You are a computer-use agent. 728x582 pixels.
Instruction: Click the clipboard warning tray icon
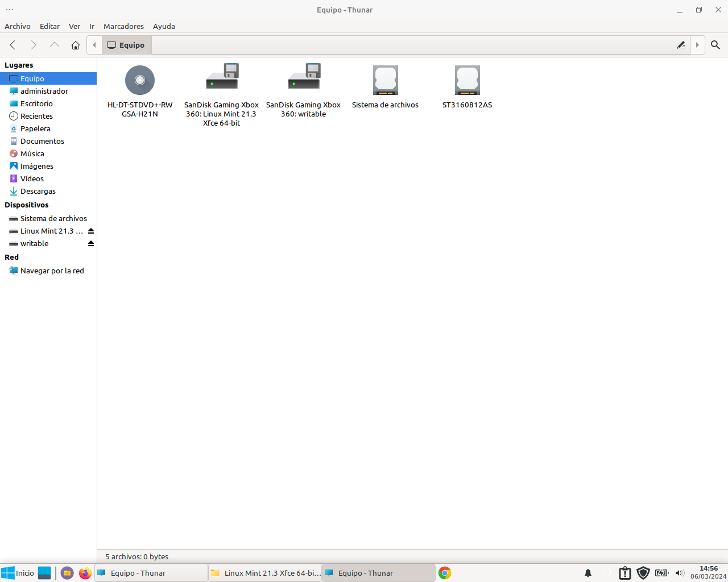tap(625, 573)
